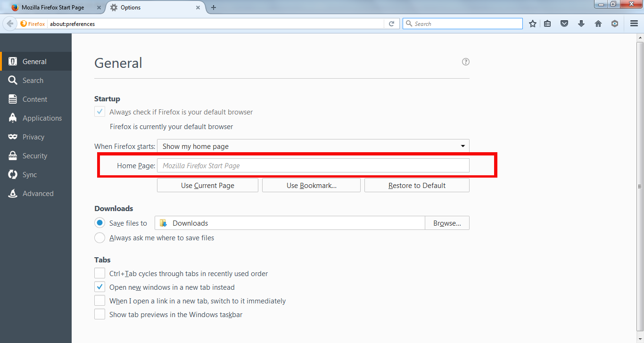Switch to the Mozilla Firefox Start Page tab
Screen dimensions: 644x343
[x=53, y=8]
